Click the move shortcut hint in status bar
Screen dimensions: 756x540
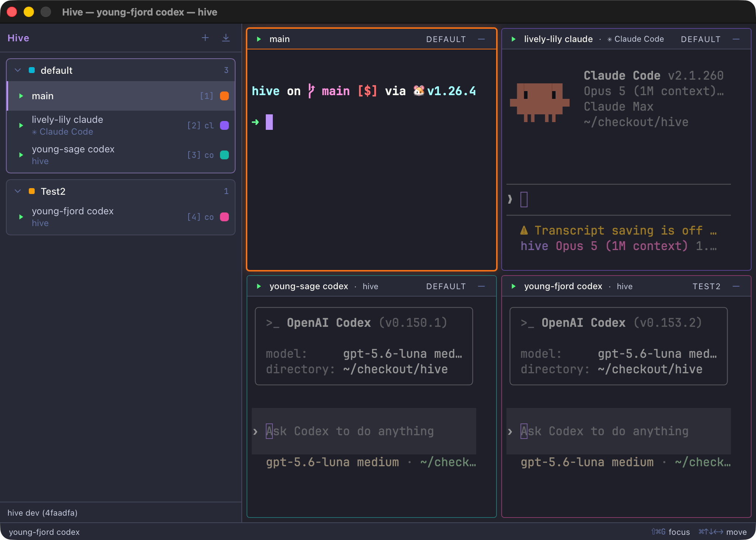point(722,532)
